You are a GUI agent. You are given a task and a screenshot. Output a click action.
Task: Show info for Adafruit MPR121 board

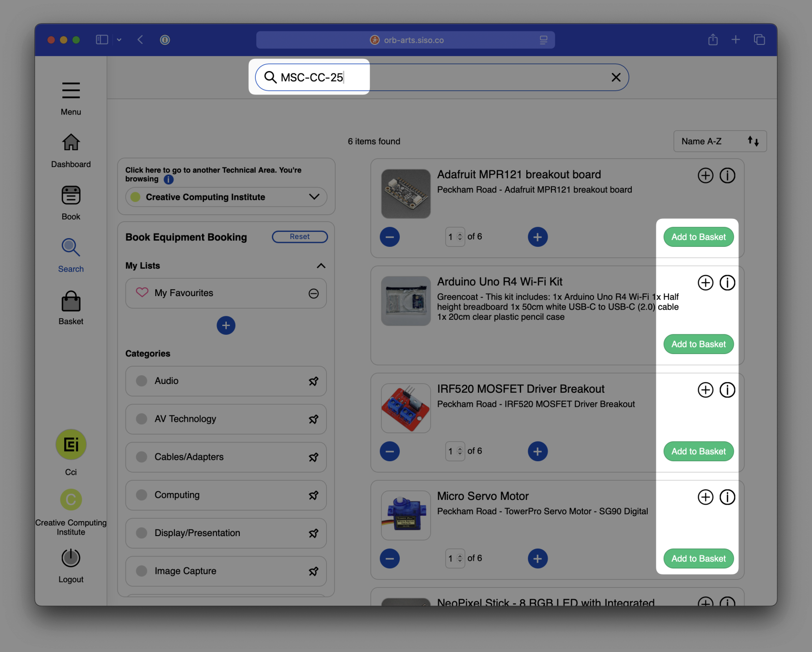(x=727, y=175)
